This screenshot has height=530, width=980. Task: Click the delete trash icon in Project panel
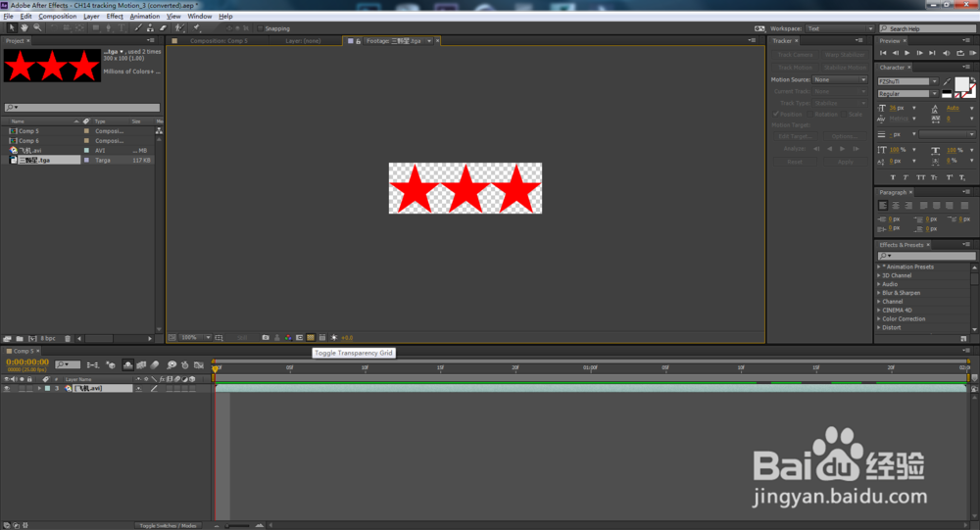(x=68, y=339)
